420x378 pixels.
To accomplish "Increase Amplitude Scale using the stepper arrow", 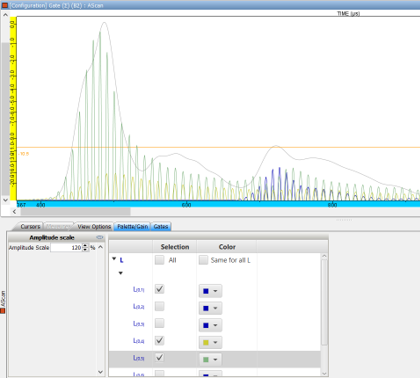I will (85, 246).
